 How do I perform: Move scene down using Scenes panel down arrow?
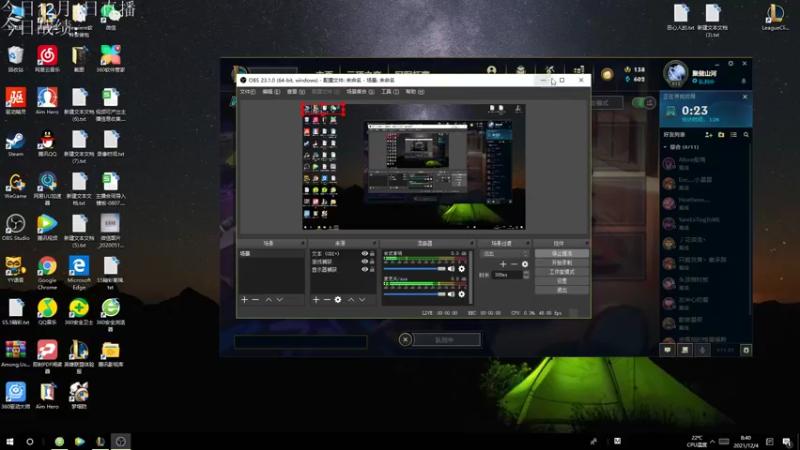280,299
